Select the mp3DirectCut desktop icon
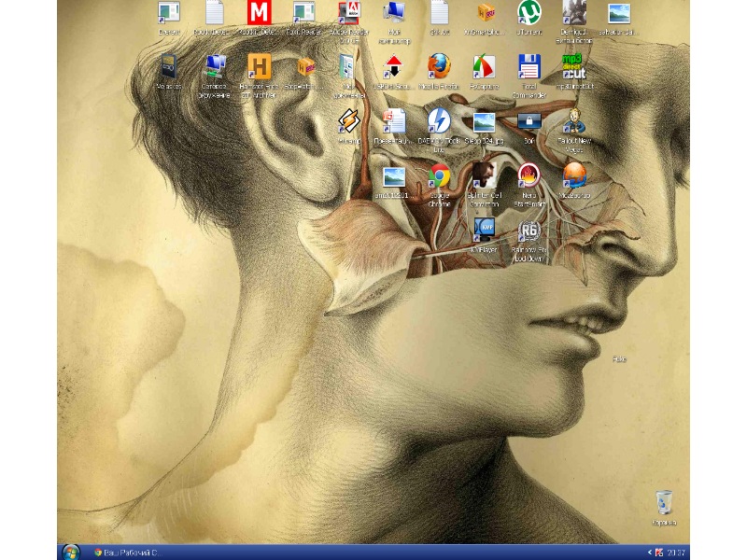The width and height of the screenshot is (747, 560). (574, 66)
